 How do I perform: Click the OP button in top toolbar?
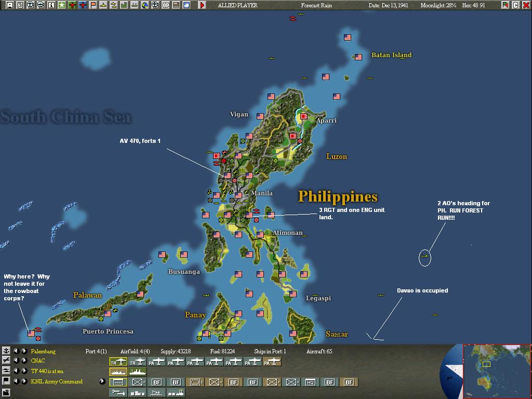click(166, 5)
